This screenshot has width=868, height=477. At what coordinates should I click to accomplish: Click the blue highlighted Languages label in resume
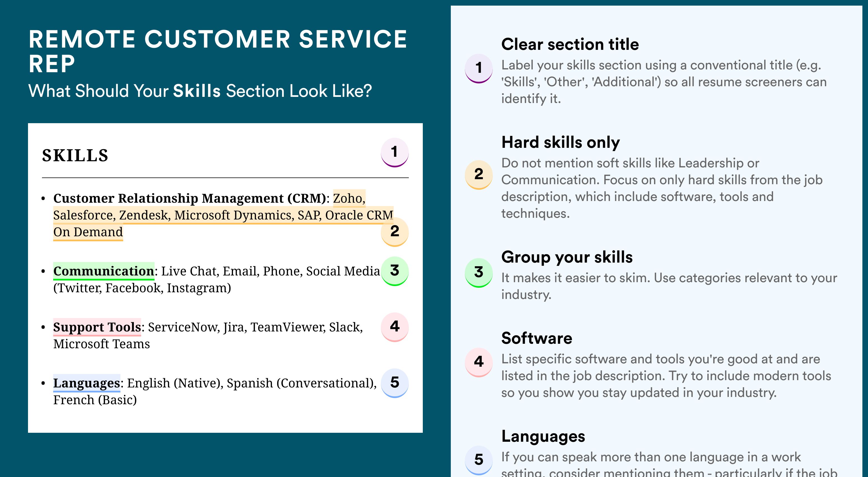pos(87,383)
